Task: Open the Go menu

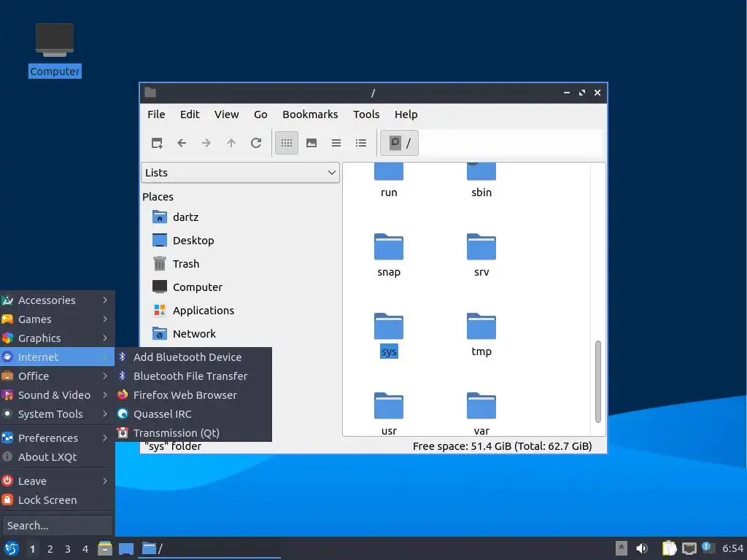Action: (260, 114)
